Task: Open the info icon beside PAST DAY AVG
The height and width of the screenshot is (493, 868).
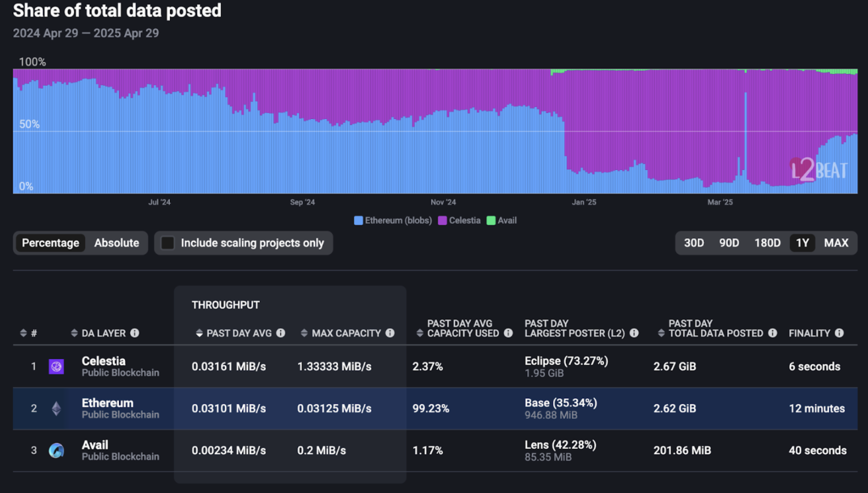Action: pos(281,333)
